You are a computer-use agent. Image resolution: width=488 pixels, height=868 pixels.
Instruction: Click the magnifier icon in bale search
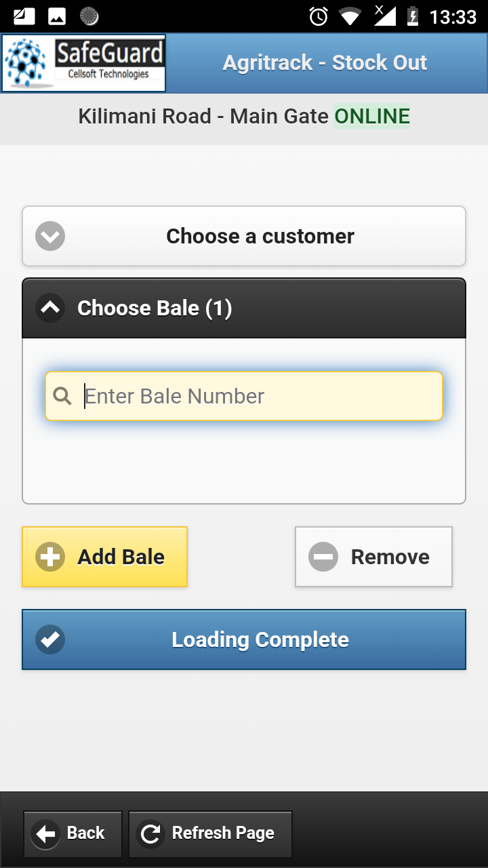tap(62, 396)
